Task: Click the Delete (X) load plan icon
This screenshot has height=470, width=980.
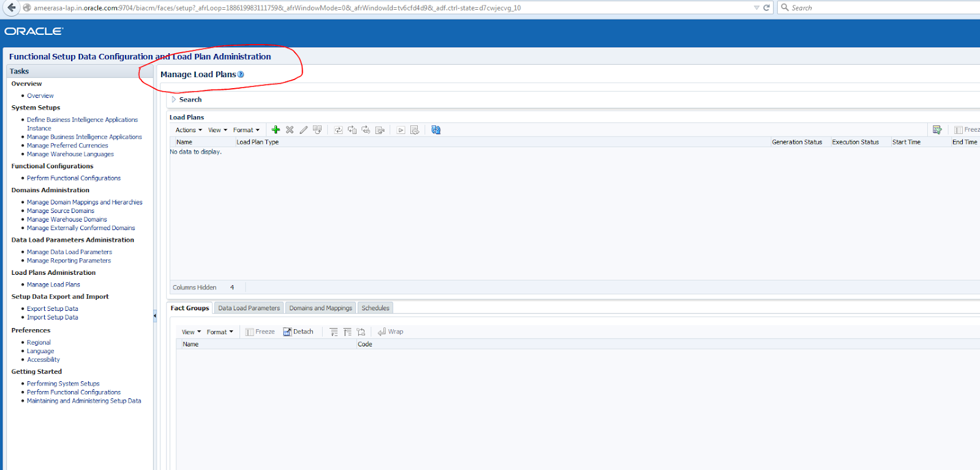Action: click(290, 130)
